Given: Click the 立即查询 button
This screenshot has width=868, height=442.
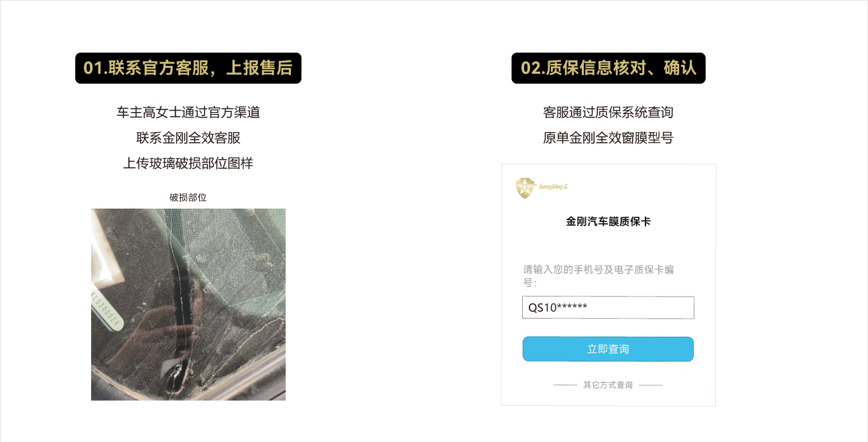Looking at the screenshot, I should click(x=608, y=349).
